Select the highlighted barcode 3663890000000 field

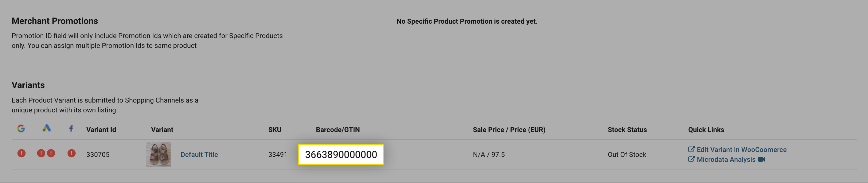341,154
